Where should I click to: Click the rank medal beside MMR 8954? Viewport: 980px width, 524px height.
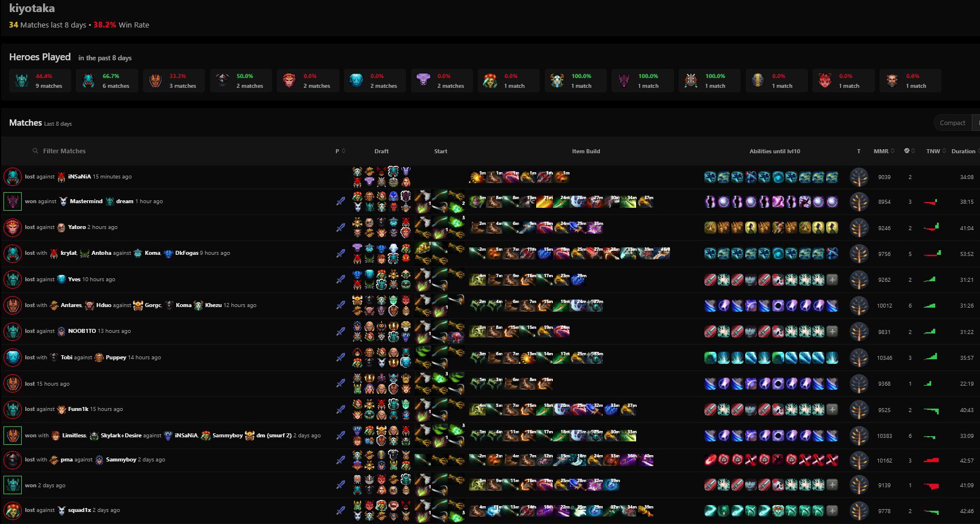click(859, 202)
